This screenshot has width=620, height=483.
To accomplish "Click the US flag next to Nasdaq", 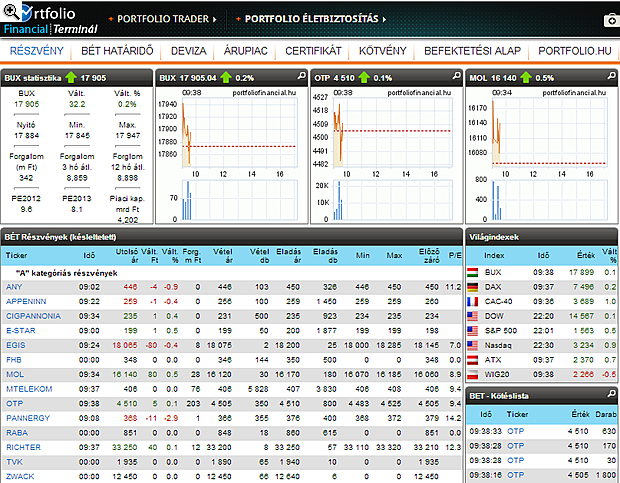I will click(473, 345).
